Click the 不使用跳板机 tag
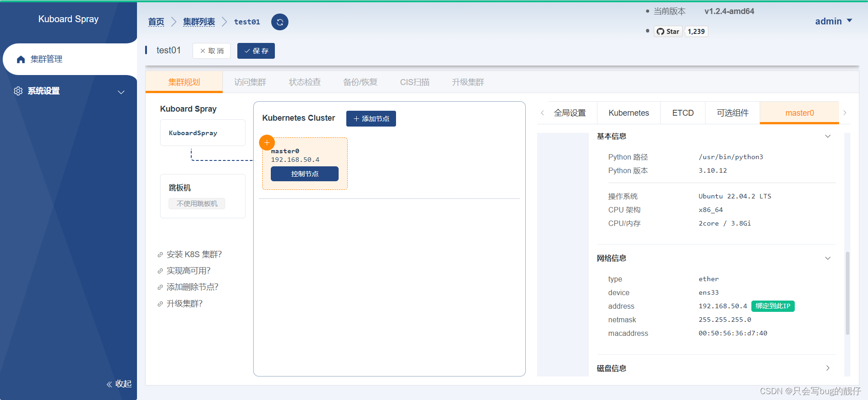The height and width of the screenshot is (400, 868). coord(197,204)
